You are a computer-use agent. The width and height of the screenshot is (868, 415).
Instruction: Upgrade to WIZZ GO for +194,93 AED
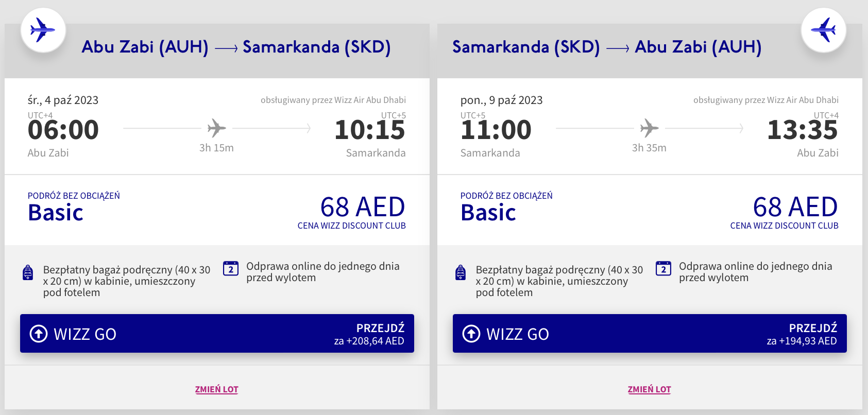coord(650,334)
